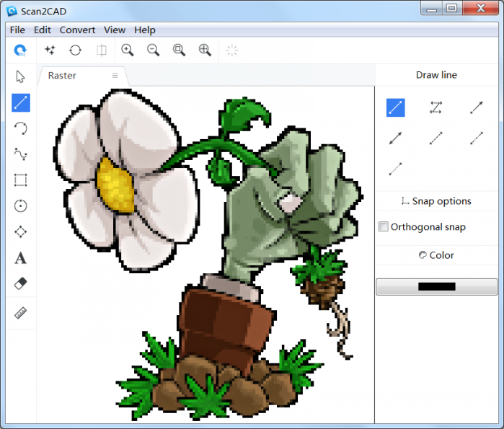504x429 pixels.
Task: Click the zoom out magnifier
Action: pos(153,50)
